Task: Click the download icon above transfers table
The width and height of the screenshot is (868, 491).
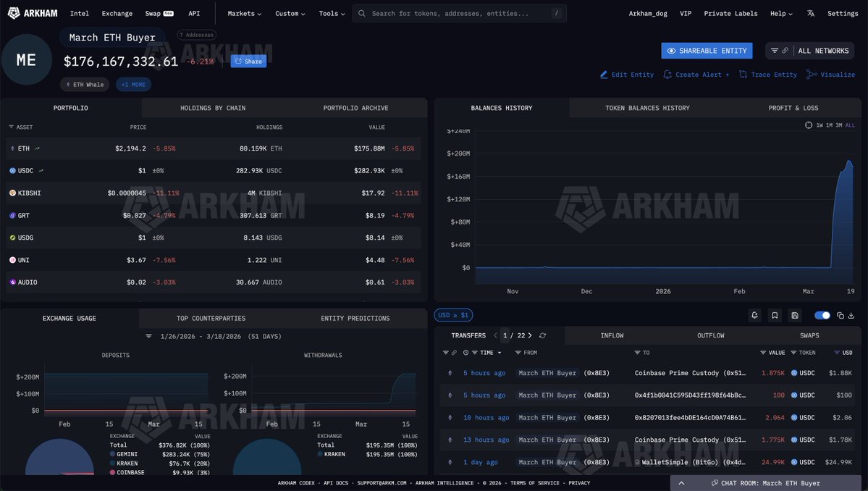Action: [x=851, y=315]
